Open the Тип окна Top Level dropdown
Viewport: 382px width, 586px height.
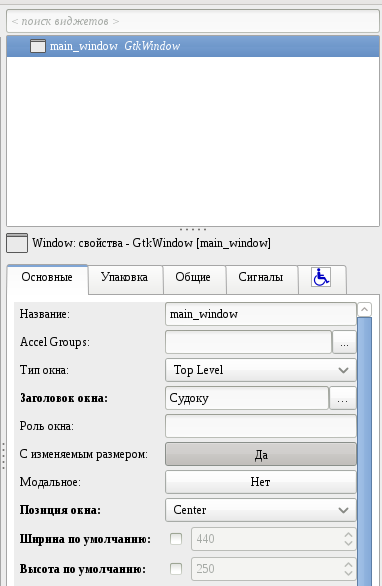261,370
